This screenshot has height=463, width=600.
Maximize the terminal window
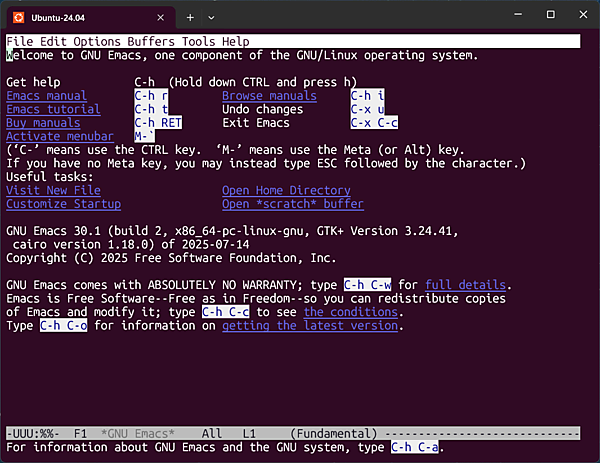[551, 15]
